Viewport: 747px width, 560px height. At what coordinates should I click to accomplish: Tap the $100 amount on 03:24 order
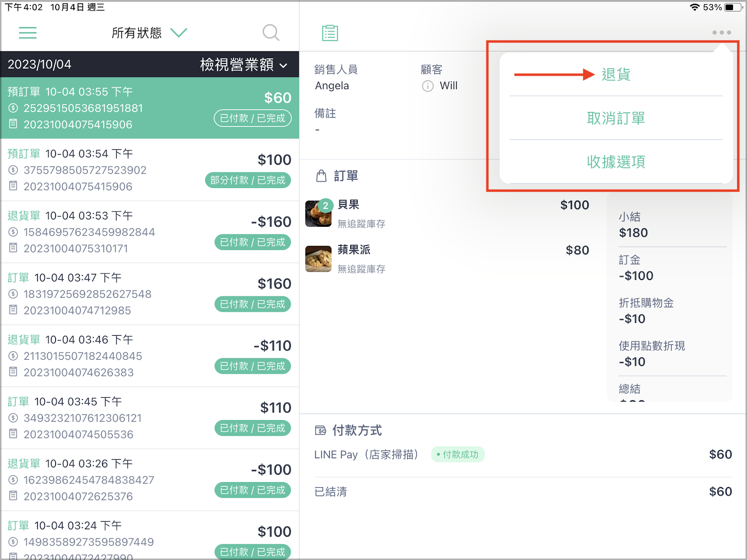point(275,532)
